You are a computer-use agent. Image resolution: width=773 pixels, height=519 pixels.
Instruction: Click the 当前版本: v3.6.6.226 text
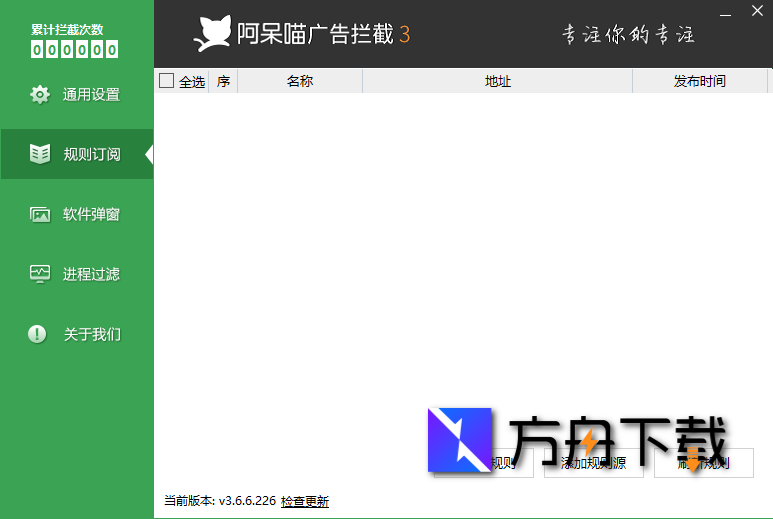coord(220,501)
